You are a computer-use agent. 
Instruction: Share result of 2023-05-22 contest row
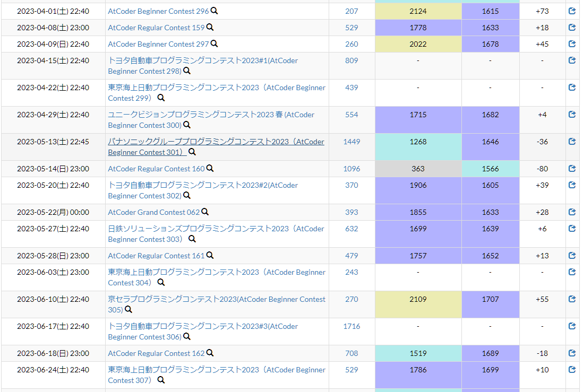tap(572, 212)
